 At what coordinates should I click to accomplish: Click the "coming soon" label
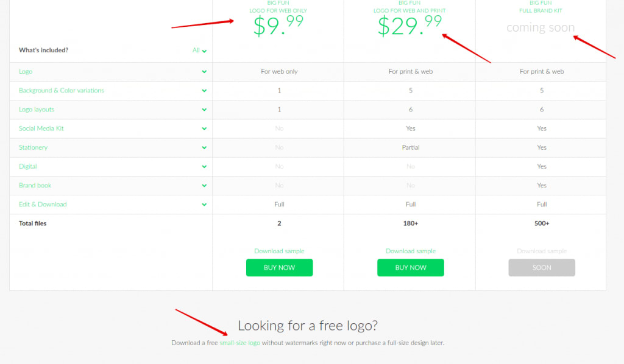[541, 27]
